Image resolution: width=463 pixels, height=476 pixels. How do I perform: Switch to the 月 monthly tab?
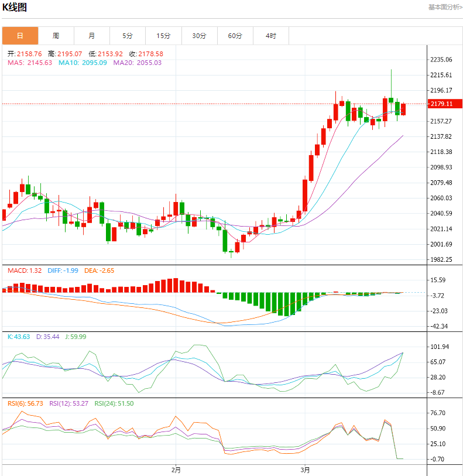tap(92, 36)
